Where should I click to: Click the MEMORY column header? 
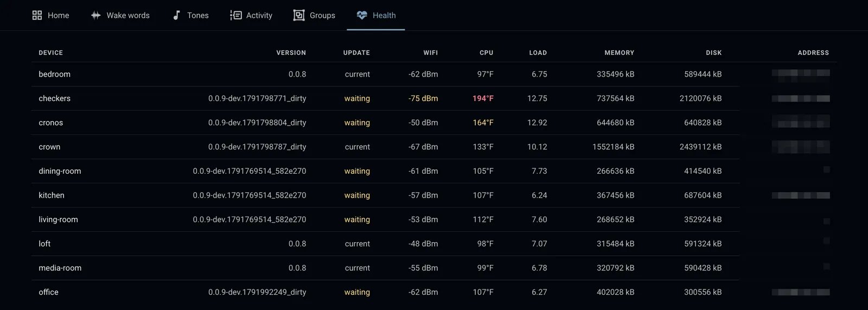(x=620, y=53)
